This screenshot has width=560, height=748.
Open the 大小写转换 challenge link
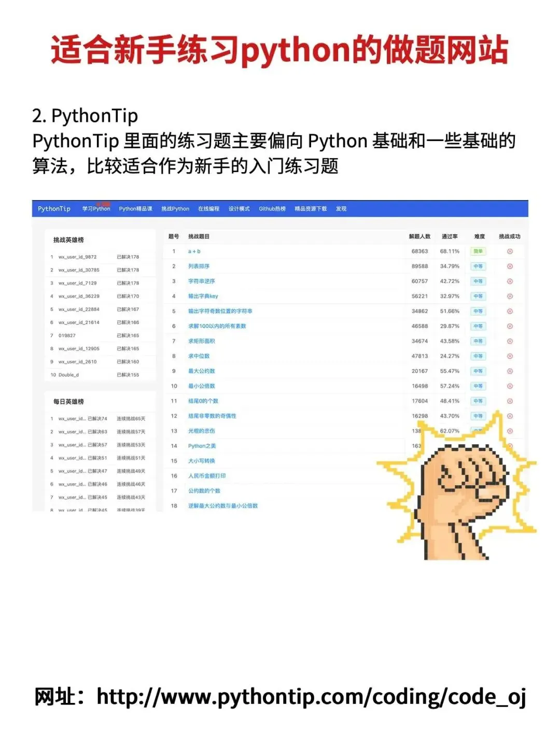tap(201, 461)
